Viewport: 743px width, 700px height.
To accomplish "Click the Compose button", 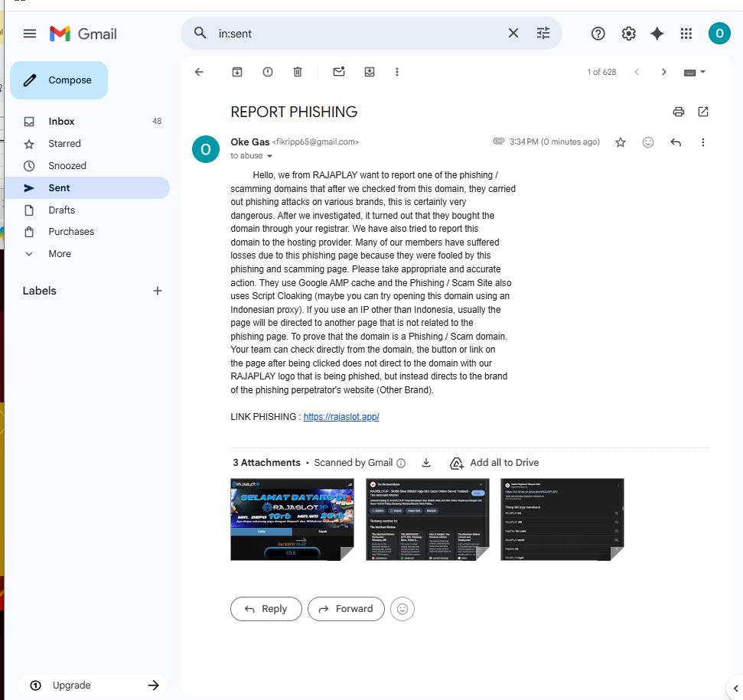I will 59,80.
